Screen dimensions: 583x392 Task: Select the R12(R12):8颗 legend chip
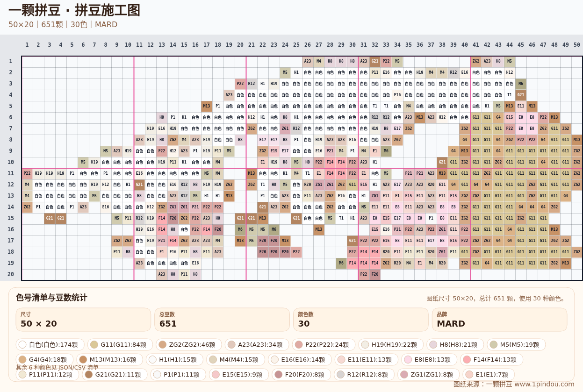(364, 375)
